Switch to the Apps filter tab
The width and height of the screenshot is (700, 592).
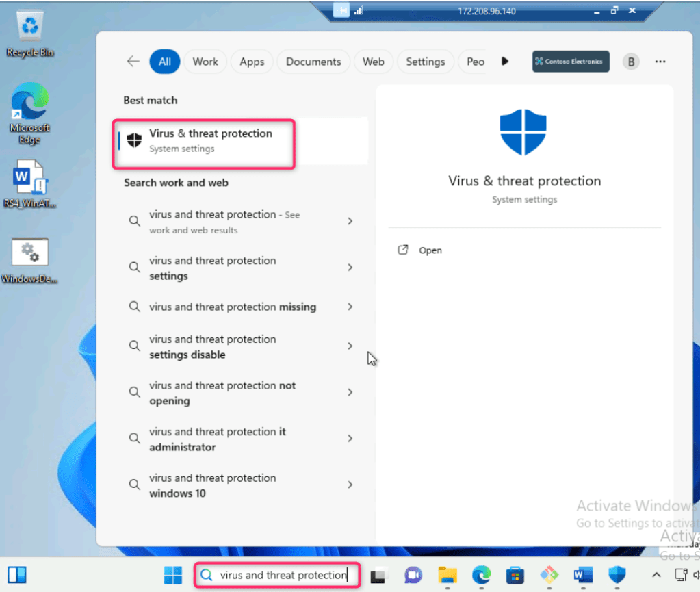tap(252, 62)
